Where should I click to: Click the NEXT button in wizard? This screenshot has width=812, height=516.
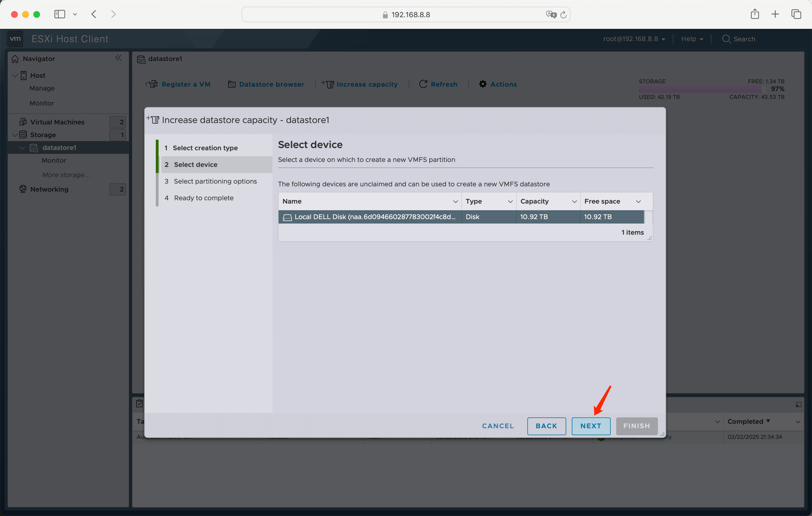tap(591, 426)
